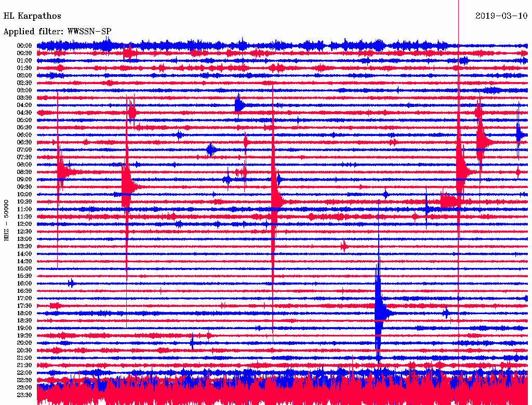
Task: Select the 08:30 time label
Action: point(24,172)
